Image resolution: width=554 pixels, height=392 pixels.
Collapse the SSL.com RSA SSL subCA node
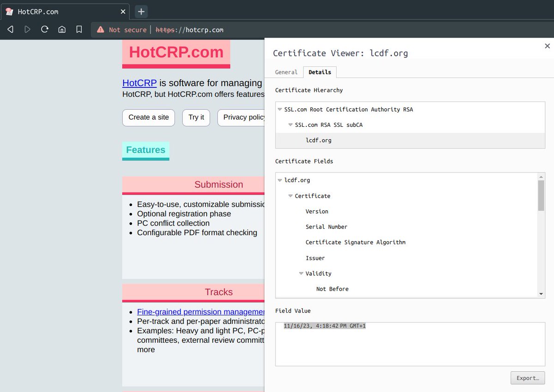[x=290, y=125]
